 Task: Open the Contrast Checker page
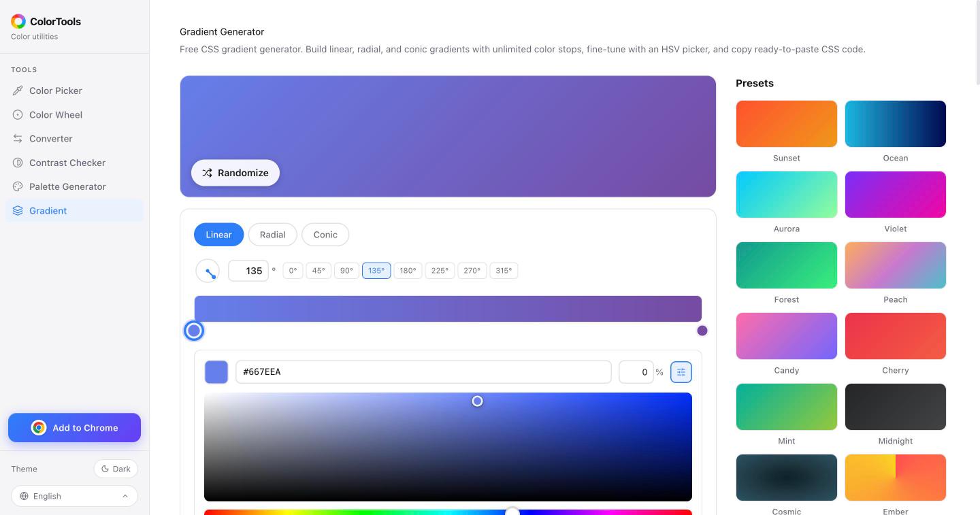click(x=74, y=163)
